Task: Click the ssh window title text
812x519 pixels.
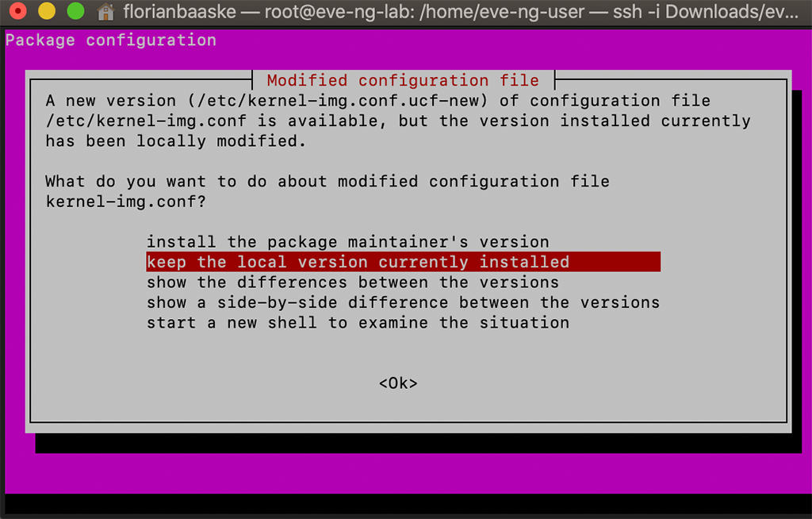Action: pos(461,11)
